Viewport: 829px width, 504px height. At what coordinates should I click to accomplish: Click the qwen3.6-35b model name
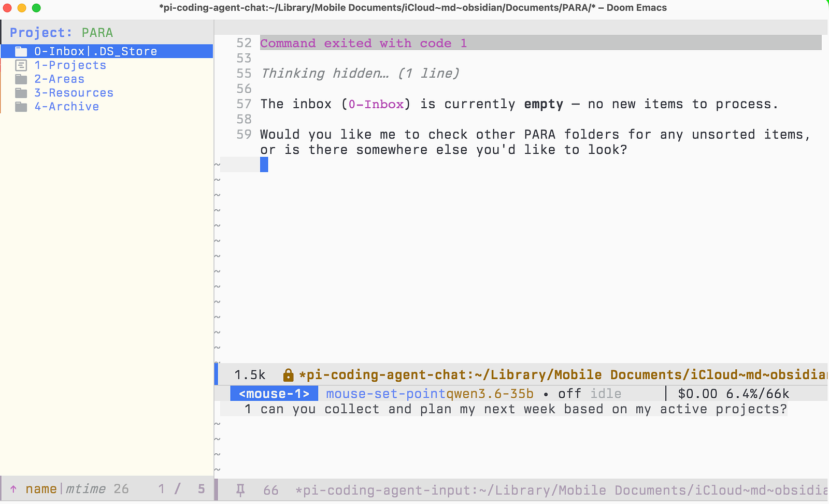pos(490,394)
